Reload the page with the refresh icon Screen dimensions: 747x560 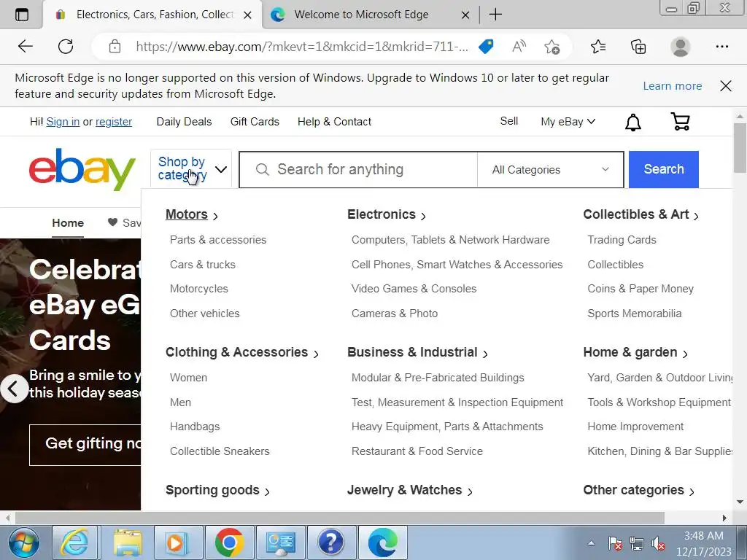coord(65,46)
